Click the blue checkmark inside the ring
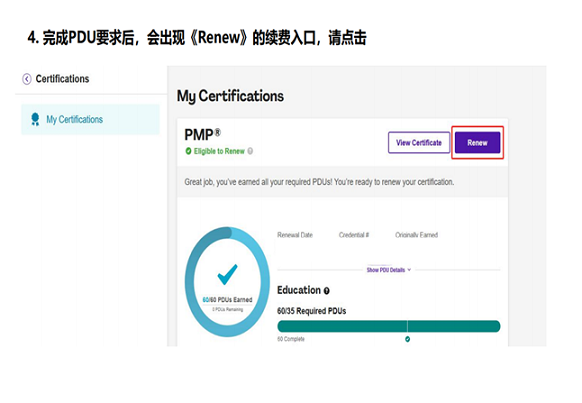This screenshot has width=582, height=403. [227, 274]
